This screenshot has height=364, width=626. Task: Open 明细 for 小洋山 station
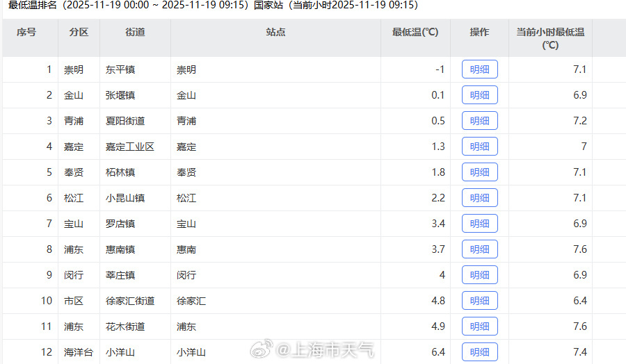pos(479,352)
